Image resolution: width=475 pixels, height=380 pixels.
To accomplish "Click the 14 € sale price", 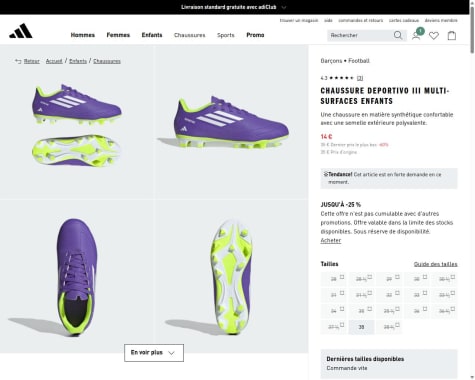I will pyautogui.click(x=326, y=136).
